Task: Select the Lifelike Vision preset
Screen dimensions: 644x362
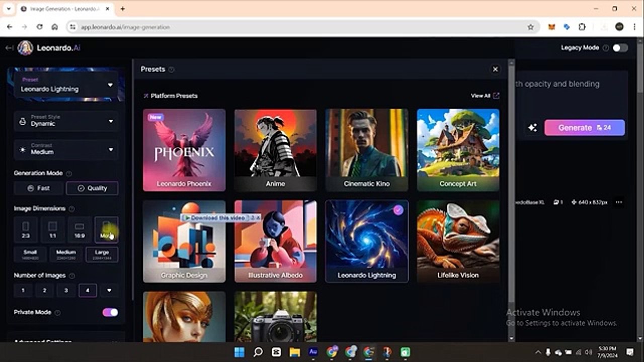Action: (x=458, y=242)
